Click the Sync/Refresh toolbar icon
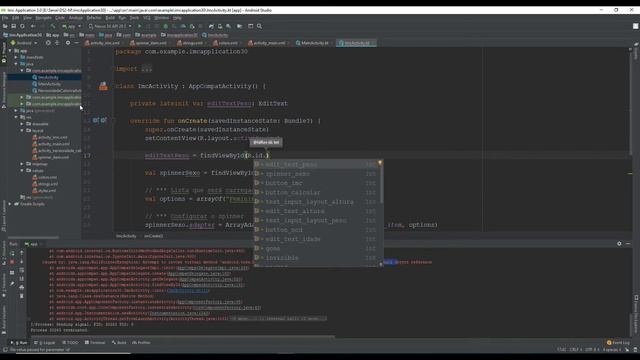Viewport: 640px width, 360px height. [22, 26]
